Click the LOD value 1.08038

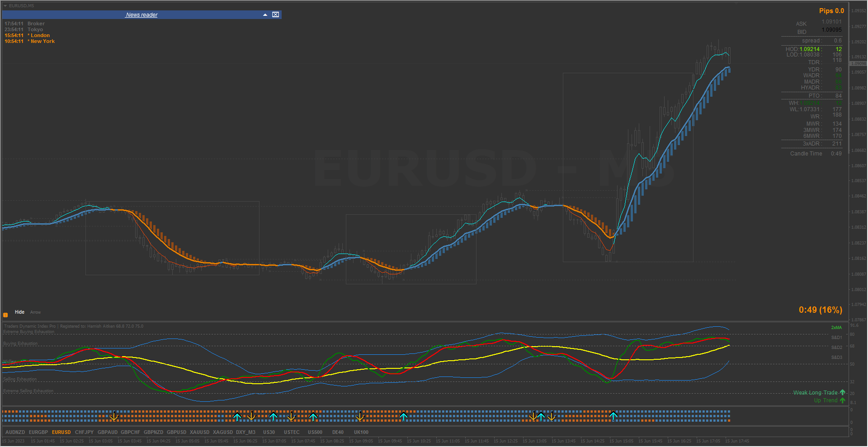pos(810,55)
